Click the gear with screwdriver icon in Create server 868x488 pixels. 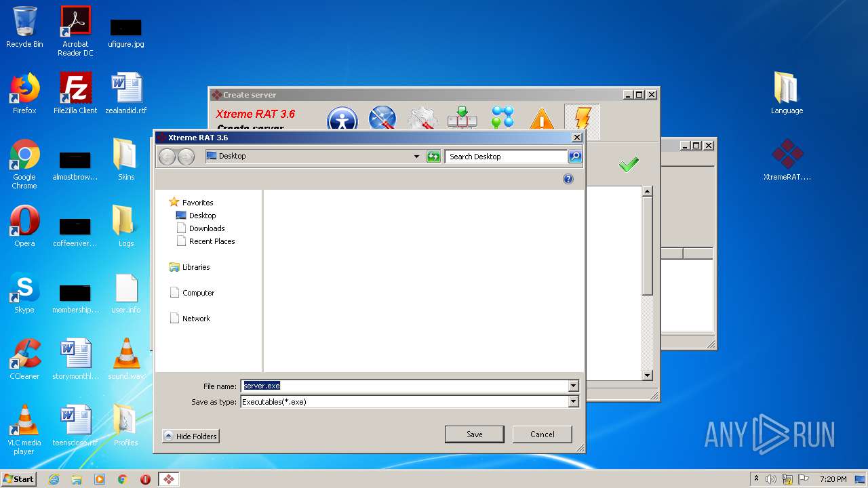[422, 119]
